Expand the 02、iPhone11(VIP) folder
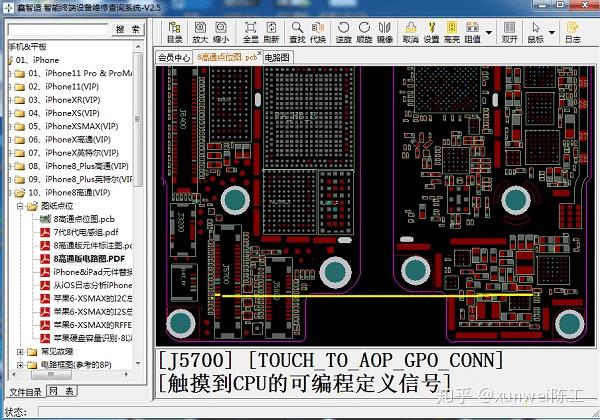The image size is (600, 420). [10, 87]
